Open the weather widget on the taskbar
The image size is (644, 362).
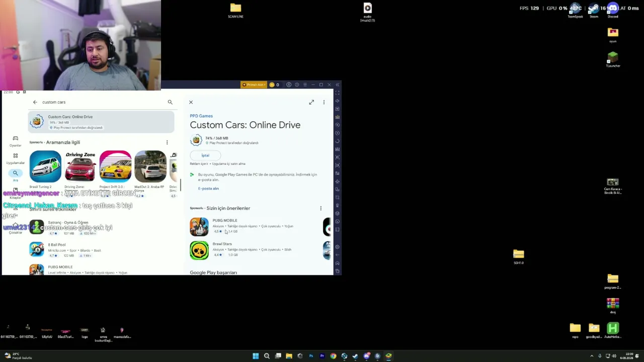(x=17, y=356)
